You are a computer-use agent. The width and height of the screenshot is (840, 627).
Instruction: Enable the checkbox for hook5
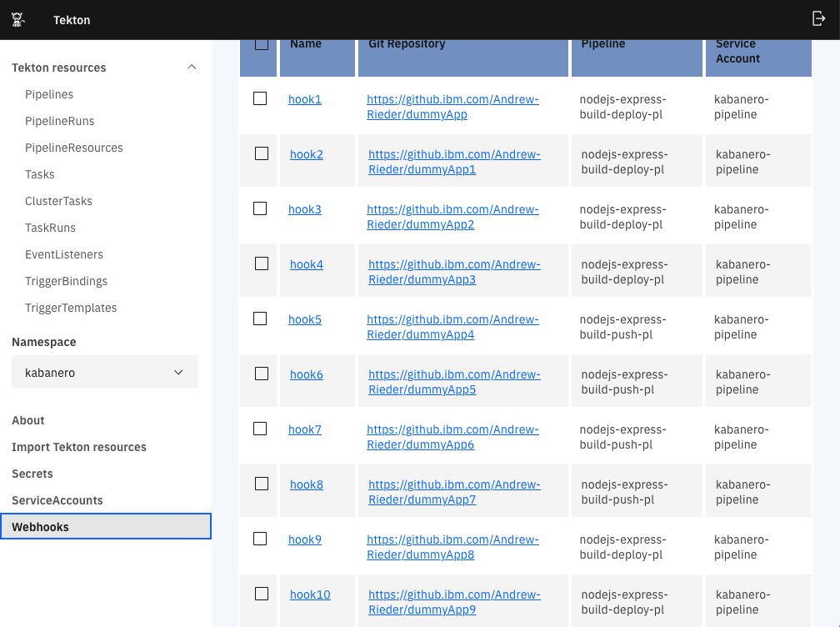(x=259, y=318)
